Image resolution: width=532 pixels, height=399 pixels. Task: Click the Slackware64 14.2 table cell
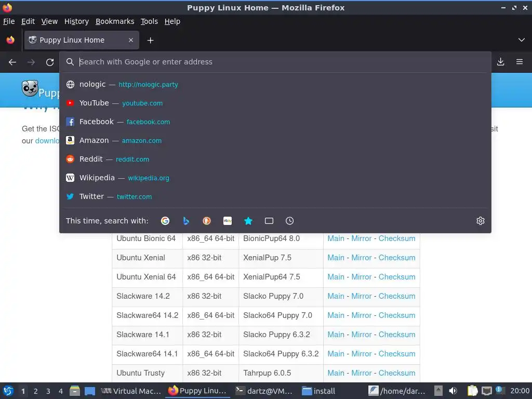pos(147,315)
